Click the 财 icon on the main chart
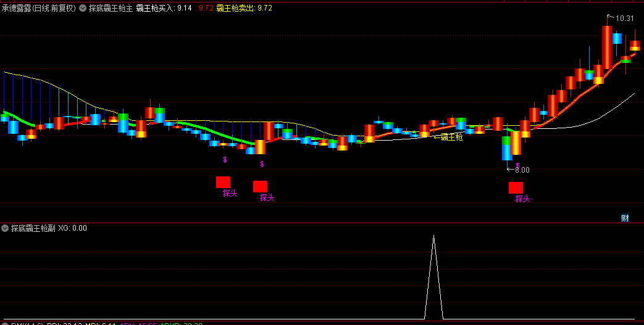 (x=625, y=218)
